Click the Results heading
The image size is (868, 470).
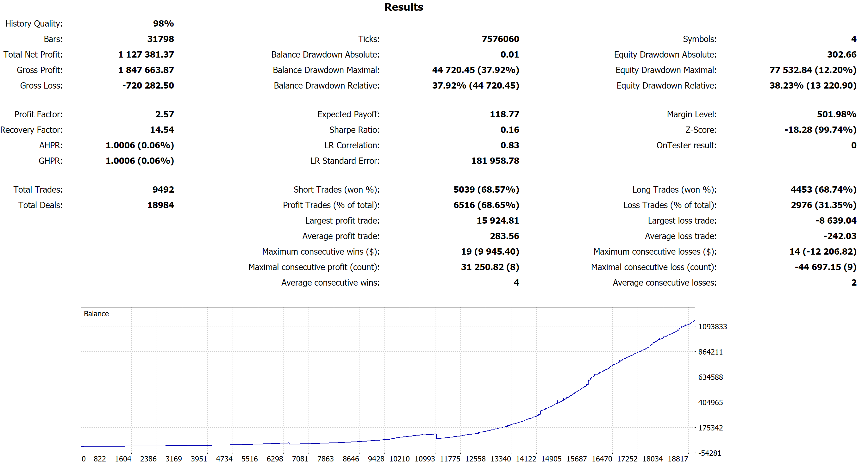[x=403, y=7]
